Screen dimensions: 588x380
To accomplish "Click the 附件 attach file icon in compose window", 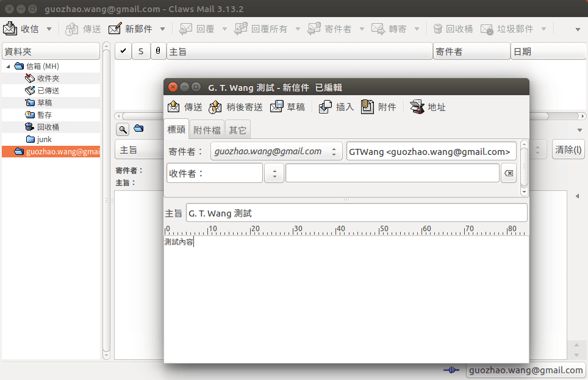I will pos(379,106).
